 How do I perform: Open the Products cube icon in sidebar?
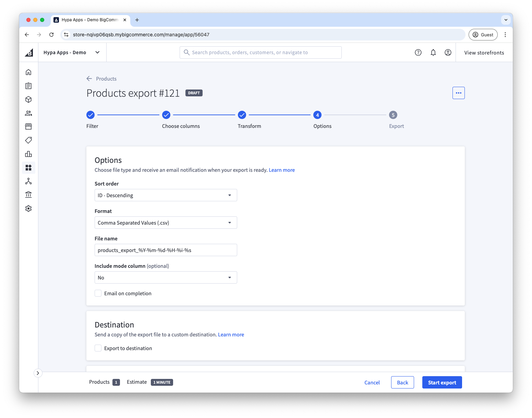click(28, 99)
